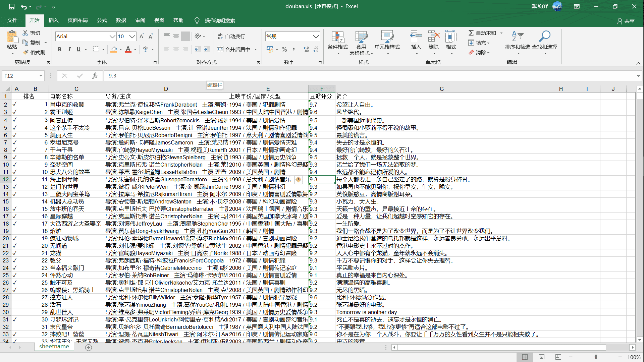
Task: Open conditional formatting (条件格式)
Action: [338, 43]
